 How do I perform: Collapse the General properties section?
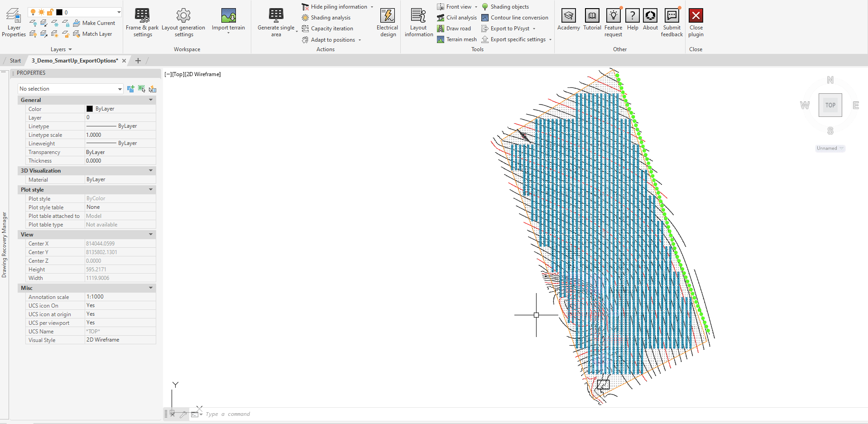pos(151,100)
